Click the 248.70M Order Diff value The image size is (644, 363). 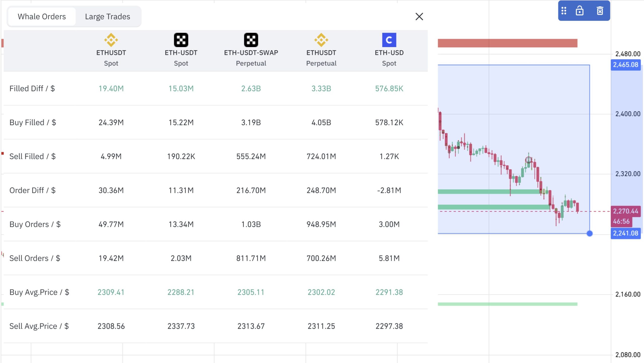321,190
